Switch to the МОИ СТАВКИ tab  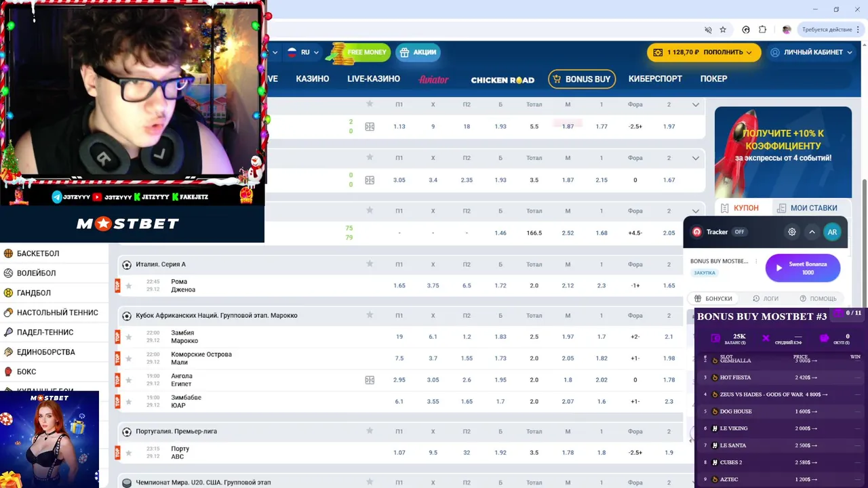pyautogui.click(x=807, y=208)
